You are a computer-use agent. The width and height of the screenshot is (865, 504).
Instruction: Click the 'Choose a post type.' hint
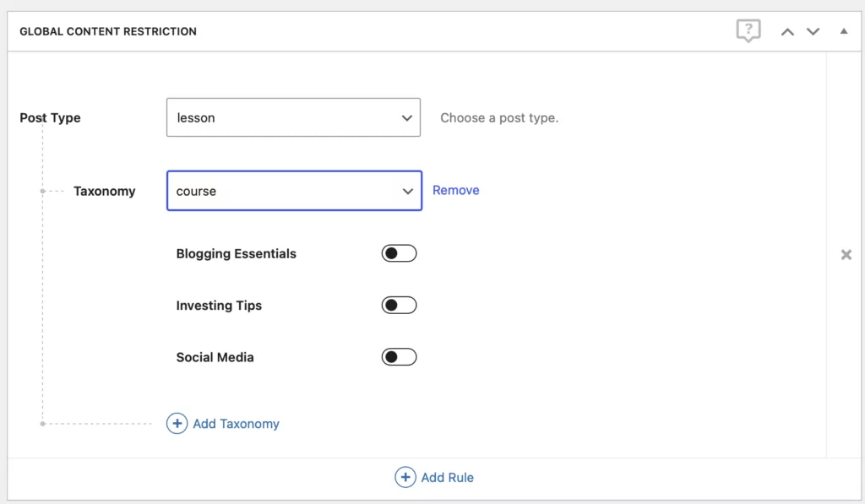pyautogui.click(x=499, y=118)
